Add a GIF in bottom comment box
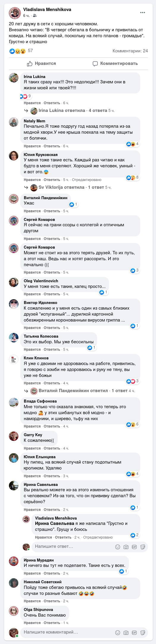 pos(134,633)
